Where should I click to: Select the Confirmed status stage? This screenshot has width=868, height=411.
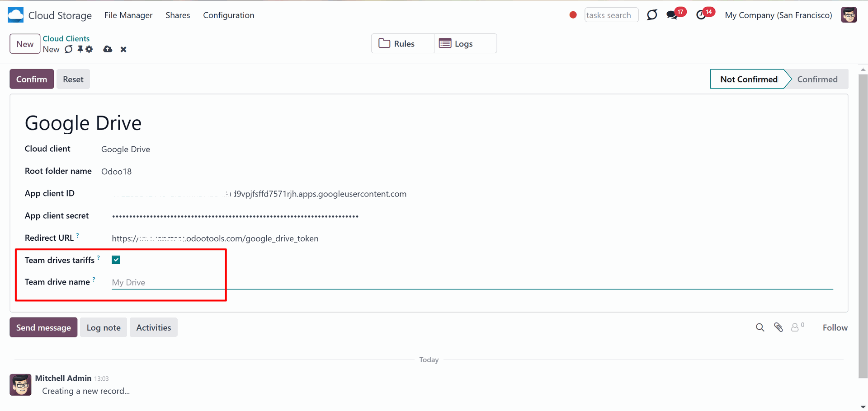tap(817, 79)
